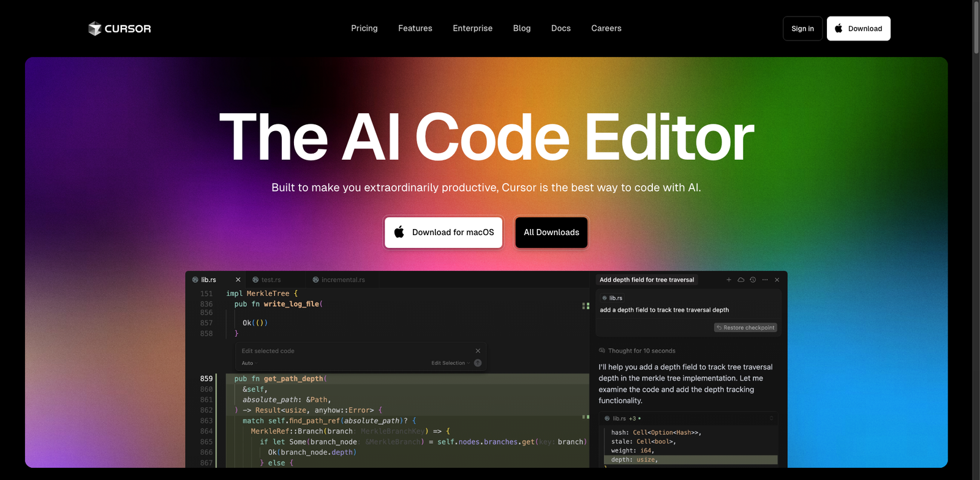Open the Blog link
The image size is (980, 480).
click(x=522, y=28)
